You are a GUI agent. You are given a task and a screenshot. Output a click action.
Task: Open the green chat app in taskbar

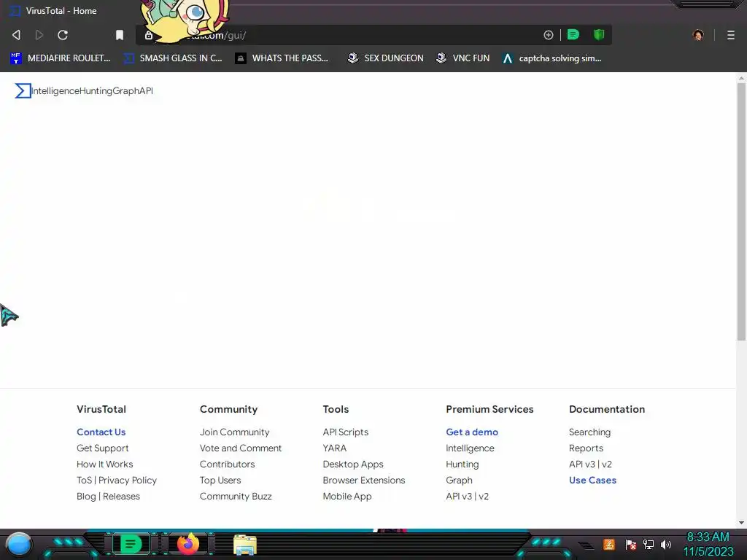tap(131, 544)
